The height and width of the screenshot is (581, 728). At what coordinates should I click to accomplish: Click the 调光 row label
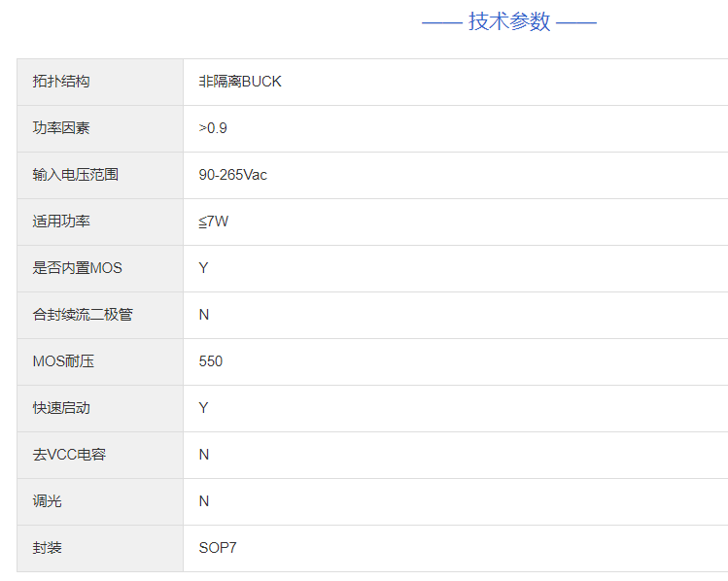[47, 501]
